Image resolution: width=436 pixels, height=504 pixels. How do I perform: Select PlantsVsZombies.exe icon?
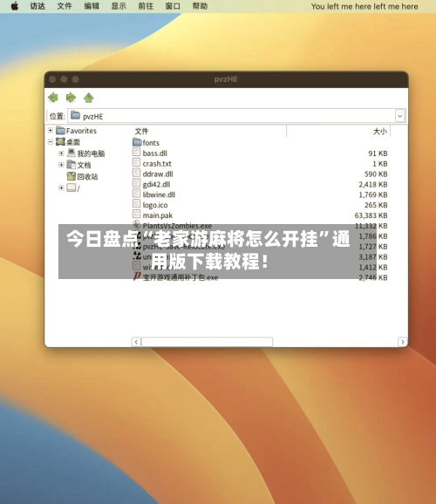tap(137, 224)
